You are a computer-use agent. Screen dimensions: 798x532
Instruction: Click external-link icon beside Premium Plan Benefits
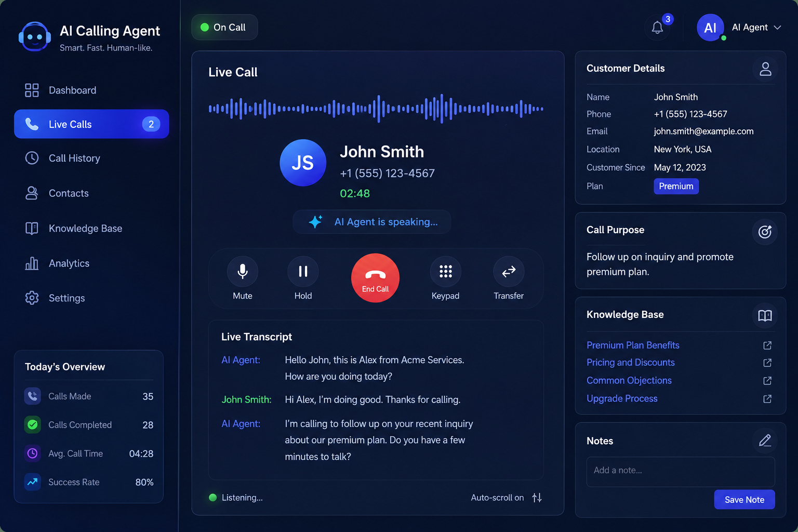[767, 345]
